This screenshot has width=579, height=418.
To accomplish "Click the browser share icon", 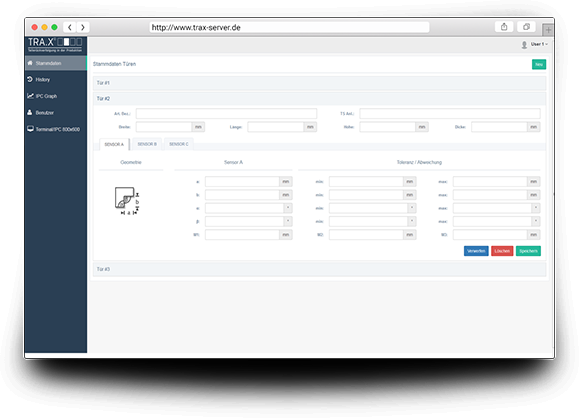I will click(504, 27).
